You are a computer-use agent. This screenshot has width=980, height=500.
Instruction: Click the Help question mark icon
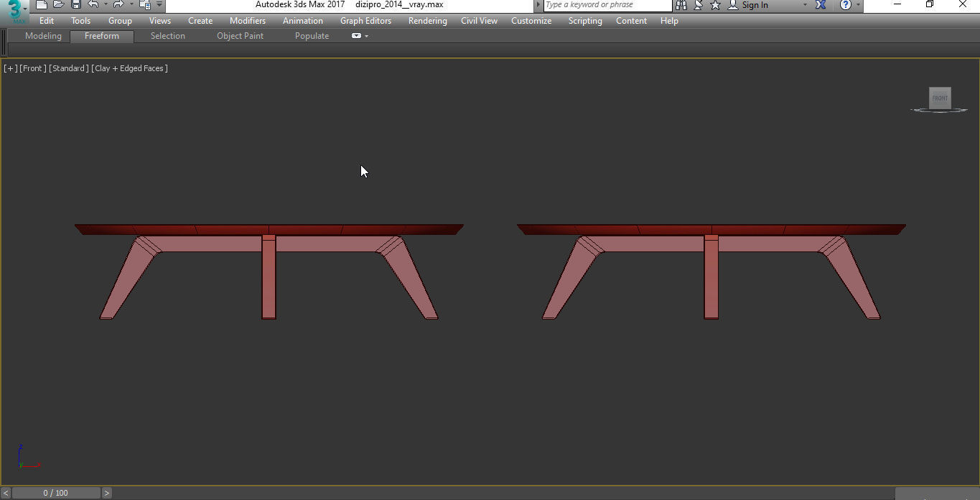coord(846,5)
